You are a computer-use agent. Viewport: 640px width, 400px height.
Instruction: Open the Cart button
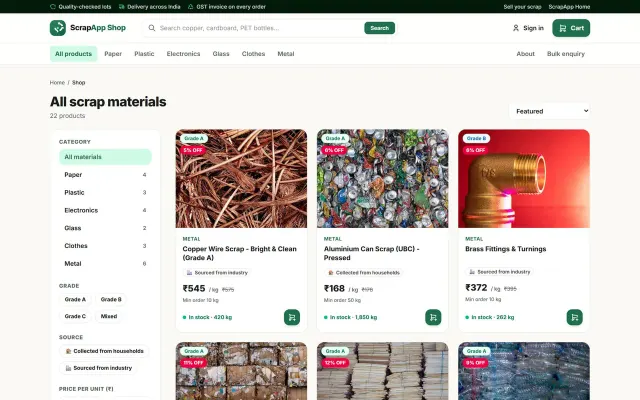571,28
